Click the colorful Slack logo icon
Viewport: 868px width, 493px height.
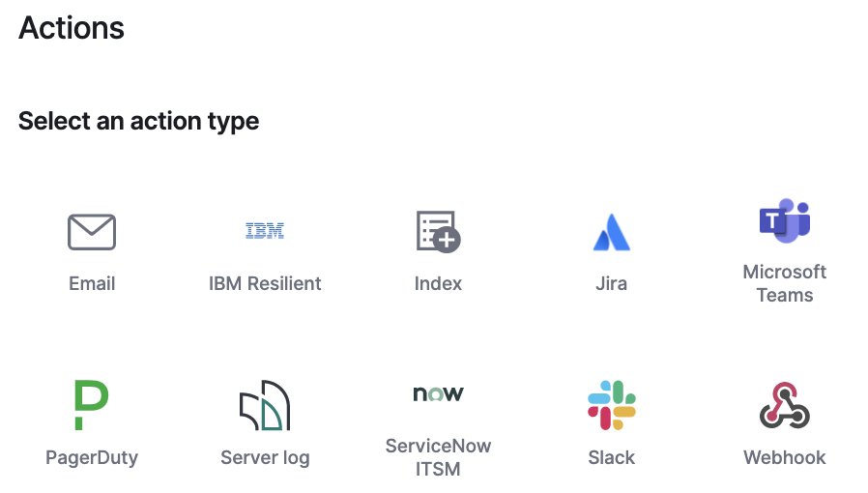[x=611, y=405]
